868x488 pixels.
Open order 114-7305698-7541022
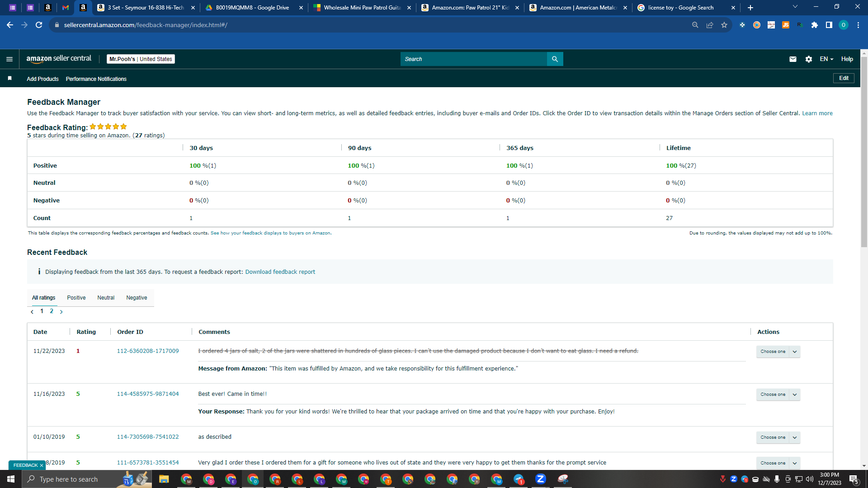click(148, 437)
